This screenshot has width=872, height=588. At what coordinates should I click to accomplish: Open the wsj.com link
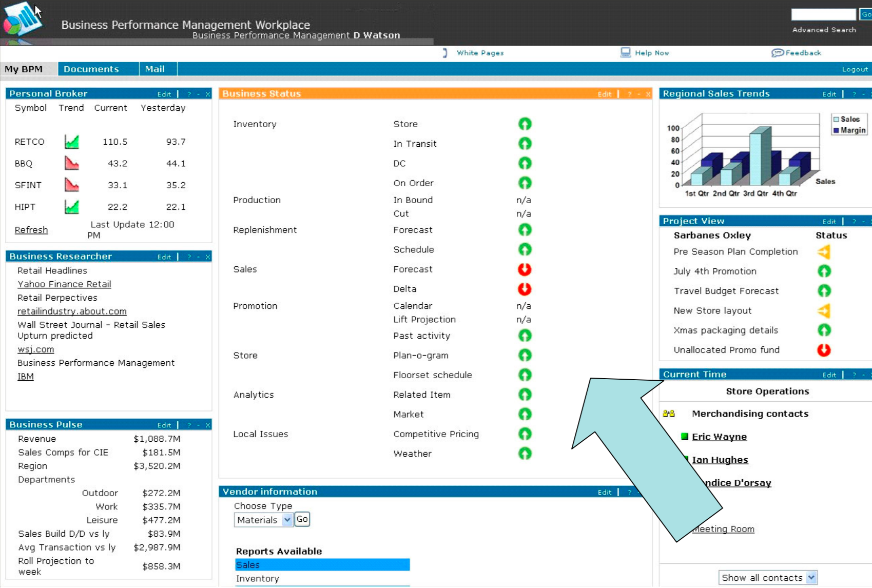[35, 349]
